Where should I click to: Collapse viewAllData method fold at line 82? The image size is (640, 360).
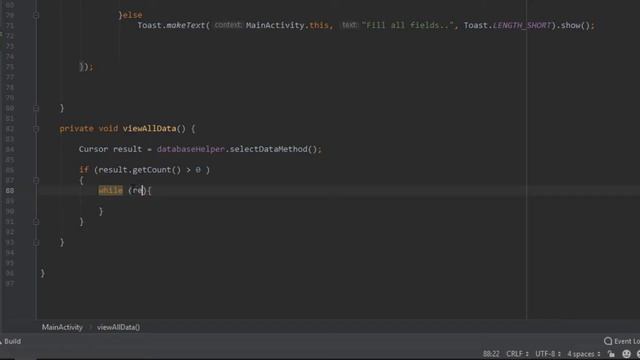coord(36,129)
